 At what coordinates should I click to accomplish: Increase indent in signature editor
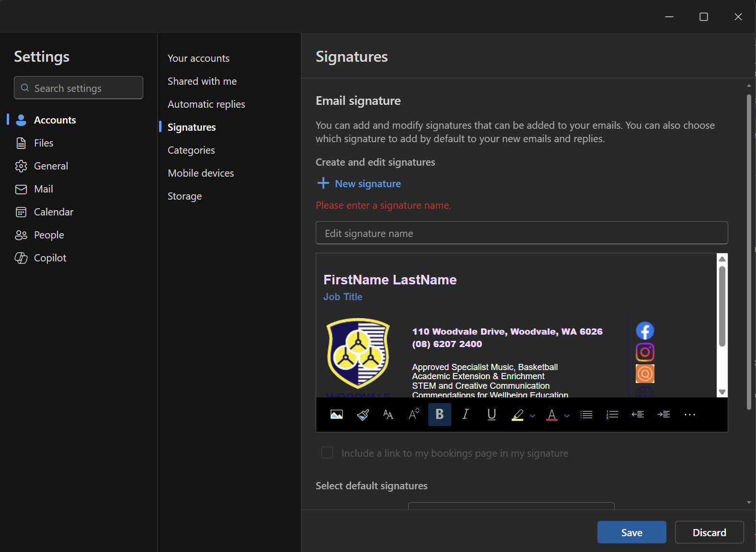tap(664, 415)
